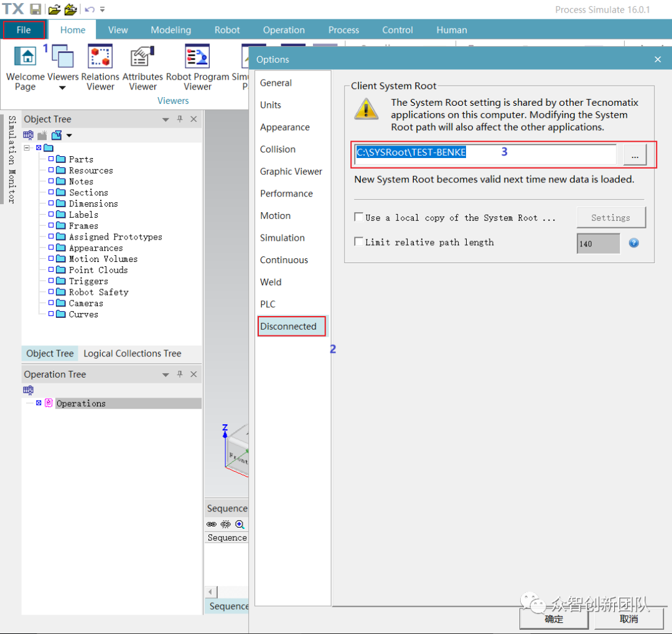
Task: Open the Operation Tree panel options arrow
Action: tap(166, 375)
